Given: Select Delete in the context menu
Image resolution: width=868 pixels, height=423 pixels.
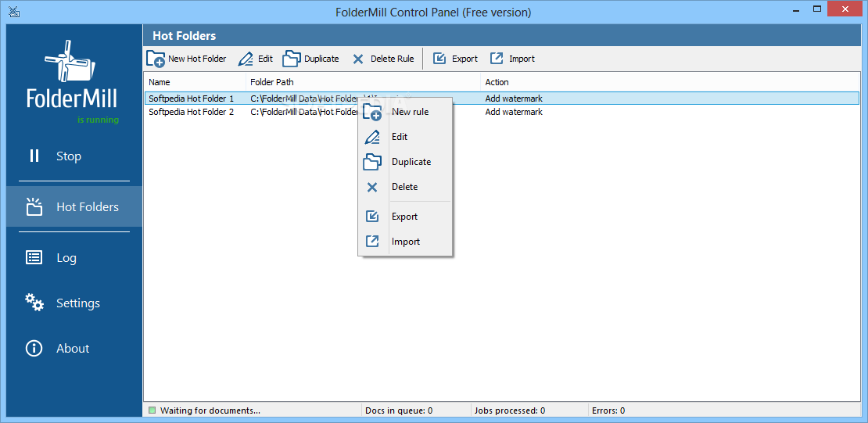Looking at the screenshot, I should coord(404,187).
